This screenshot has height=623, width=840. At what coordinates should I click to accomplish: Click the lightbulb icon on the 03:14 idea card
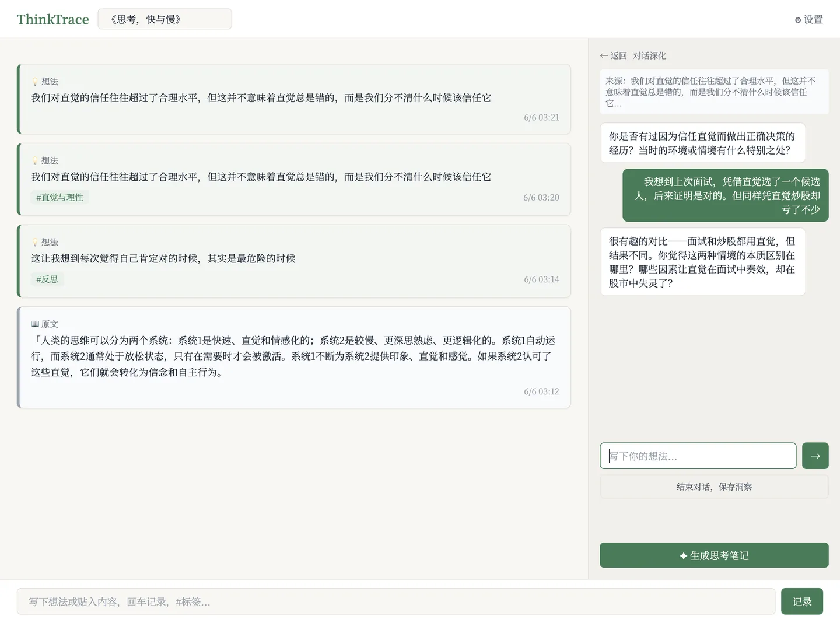(35, 242)
